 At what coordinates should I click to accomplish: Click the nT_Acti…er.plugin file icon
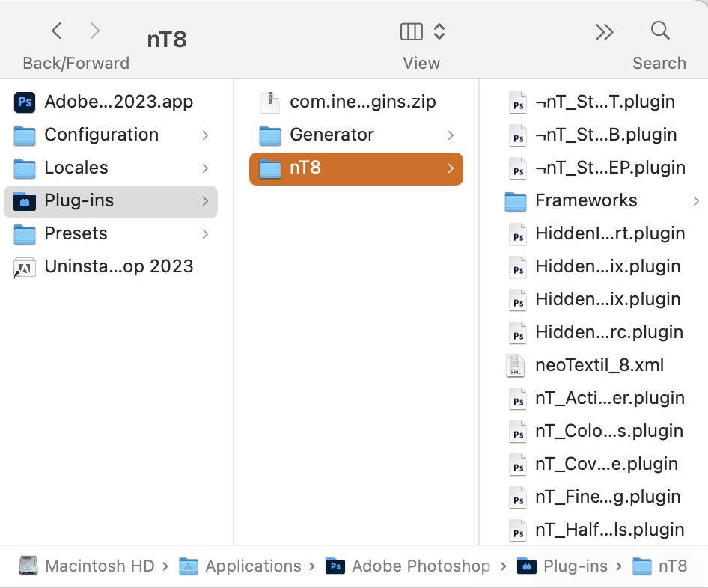point(517,399)
